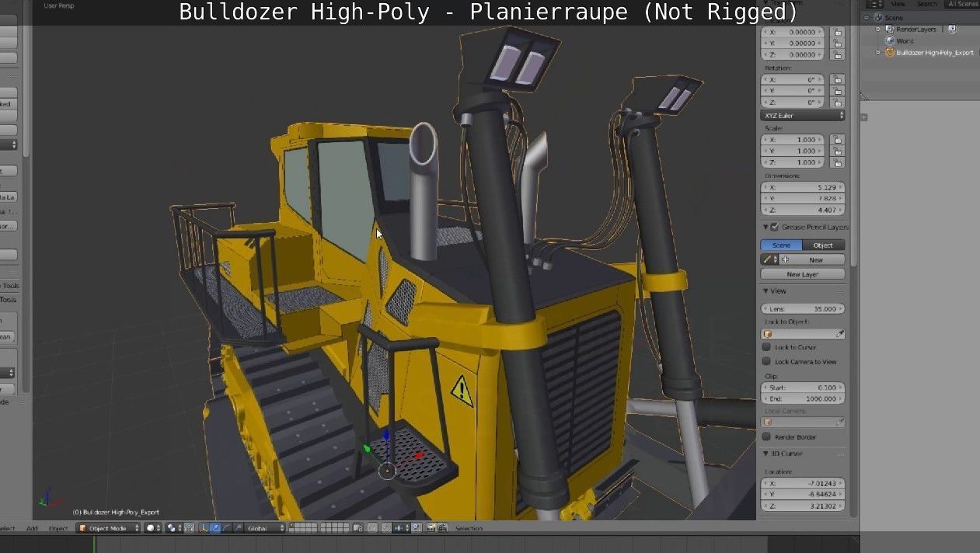Screen dimensions: 980x553
Task: Open the Add menu in viewport header
Action: (x=32, y=529)
